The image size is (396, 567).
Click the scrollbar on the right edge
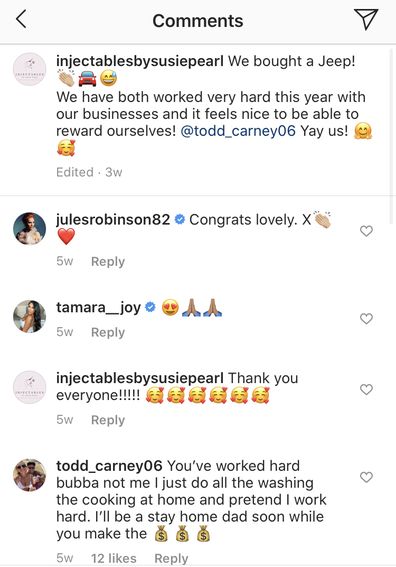pyautogui.click(x=391, y=136)
